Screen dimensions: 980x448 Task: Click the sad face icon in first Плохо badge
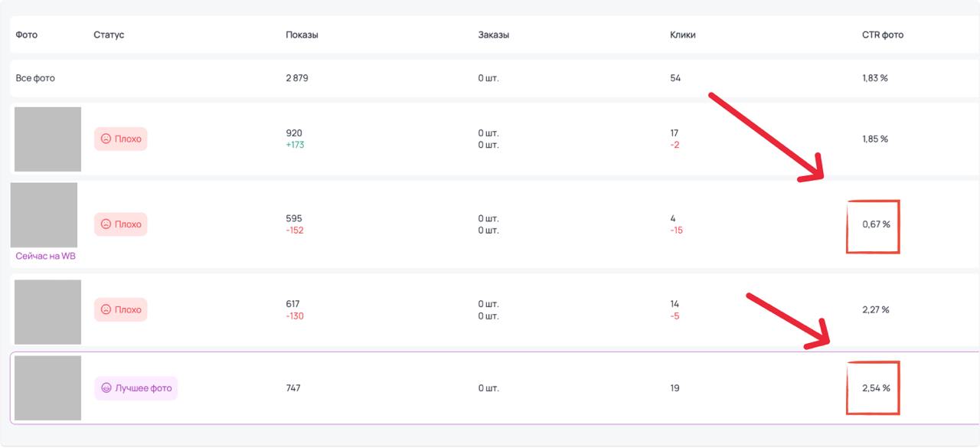click(x=106, y=139)
